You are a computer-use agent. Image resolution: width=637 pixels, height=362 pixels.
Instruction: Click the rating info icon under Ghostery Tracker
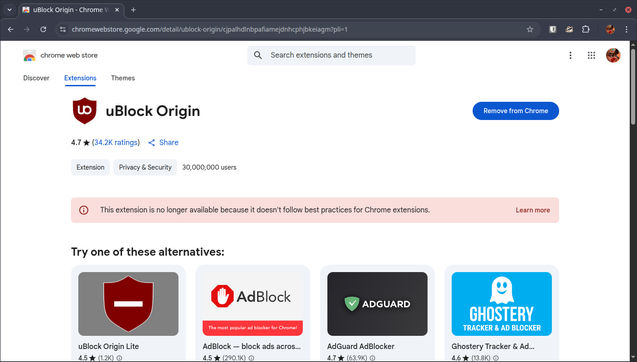(496, 358)
